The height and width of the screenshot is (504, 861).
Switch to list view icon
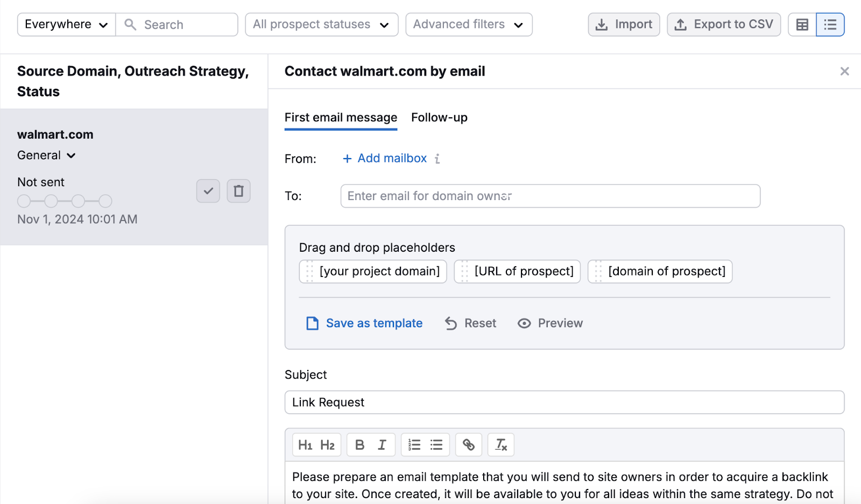click(x=830, y=25)
